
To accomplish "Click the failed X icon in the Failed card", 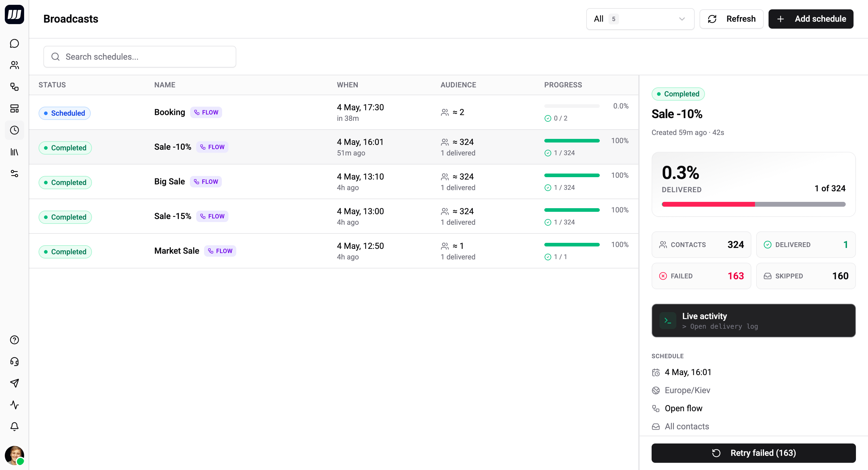I will coord(663,276).
